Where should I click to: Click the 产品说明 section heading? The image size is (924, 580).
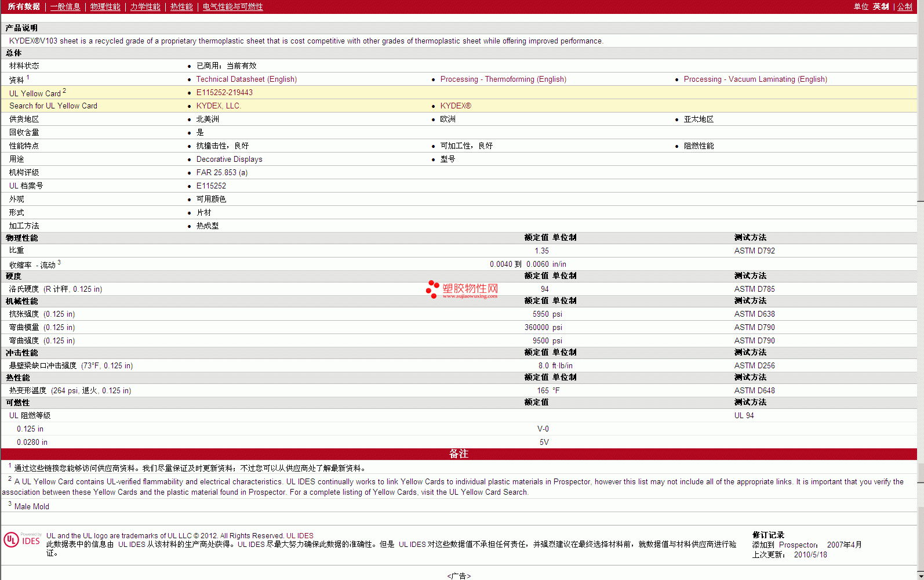(x=21, y=28)
